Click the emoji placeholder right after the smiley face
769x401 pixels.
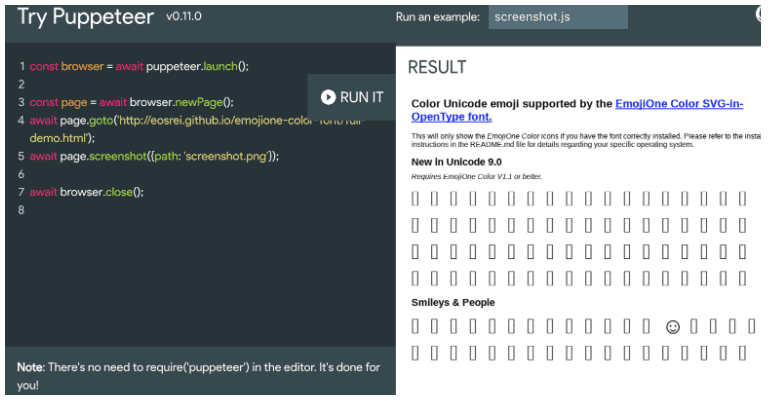click(693, 326)
